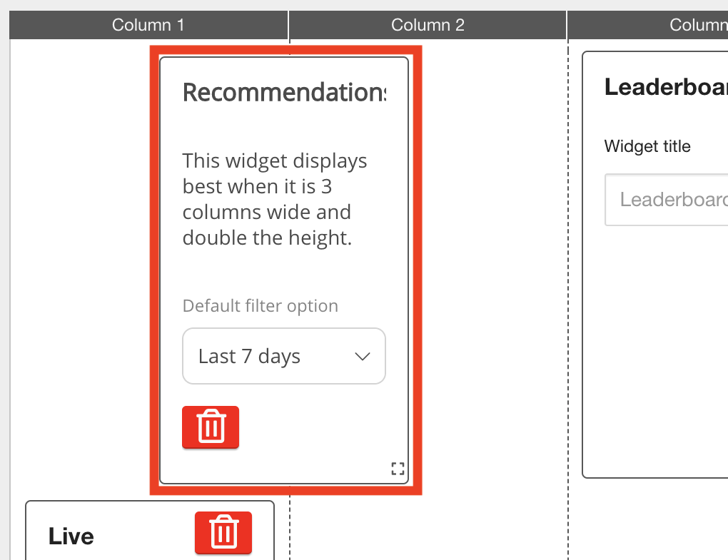Image resolution: width=728 pixels, height=560 pixels.
Task: Delete the Recommendations widget using its trash icon
Action: pos(211,427)
